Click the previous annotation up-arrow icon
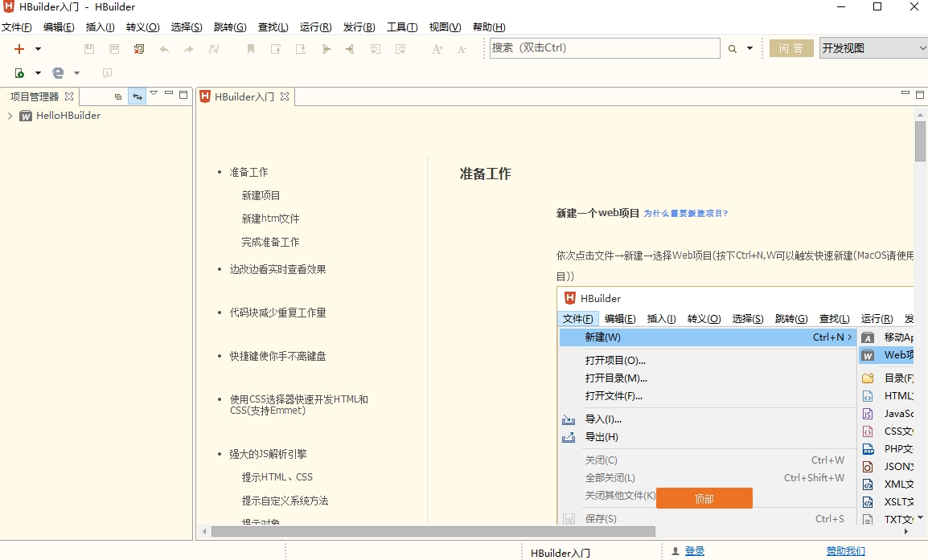928x560 pixels. (x=276, y=49)
